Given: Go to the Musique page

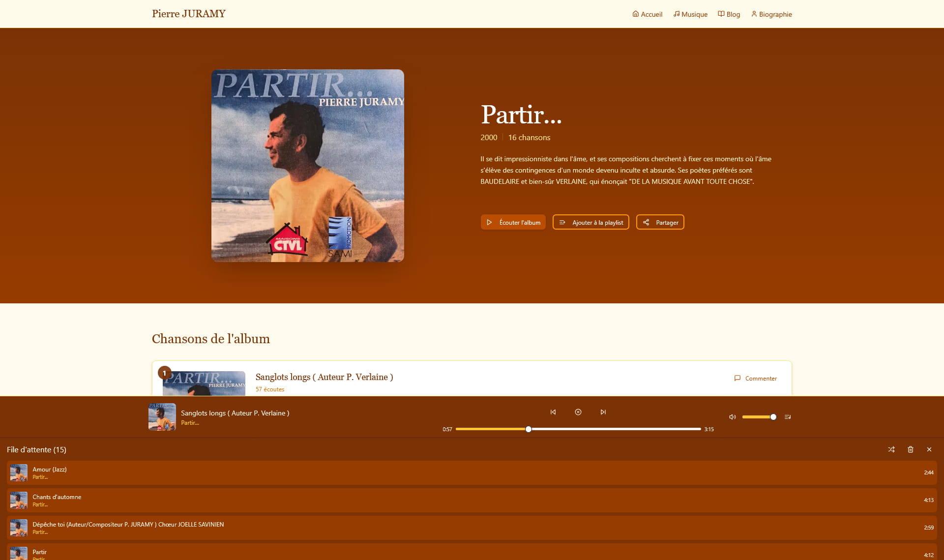Looking at the screenshot, I should pyautogui.click(x=690, y=14).
